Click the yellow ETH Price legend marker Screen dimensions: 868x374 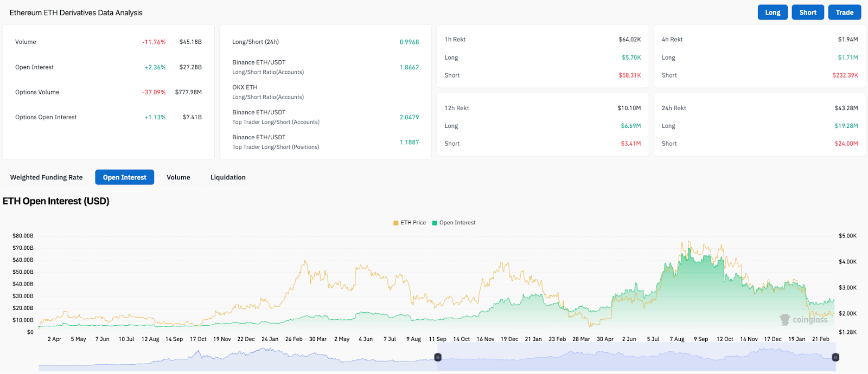[396, 223]
